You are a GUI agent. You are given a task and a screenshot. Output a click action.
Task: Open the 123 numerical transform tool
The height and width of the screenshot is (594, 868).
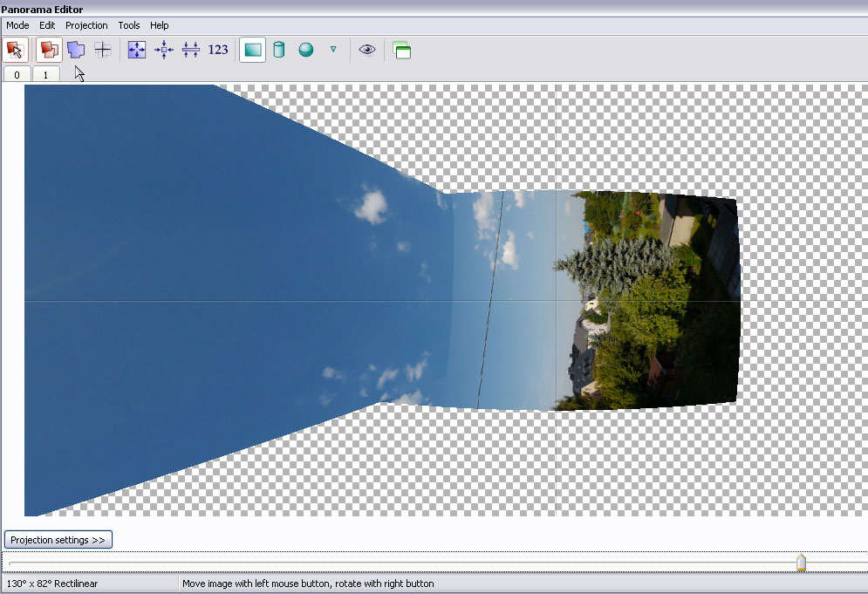coord(218,50)
